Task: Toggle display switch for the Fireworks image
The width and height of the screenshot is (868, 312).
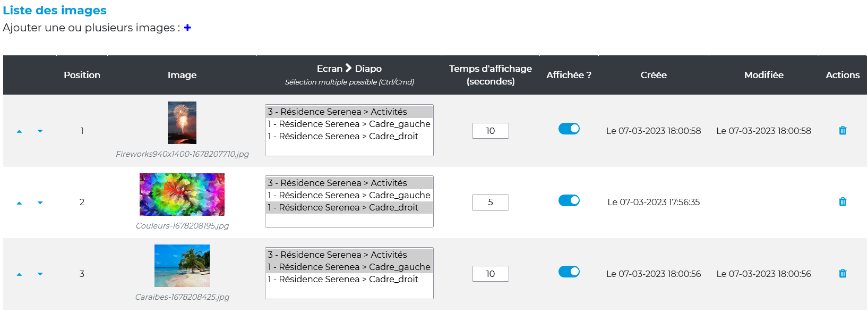Action: [569, 129]
